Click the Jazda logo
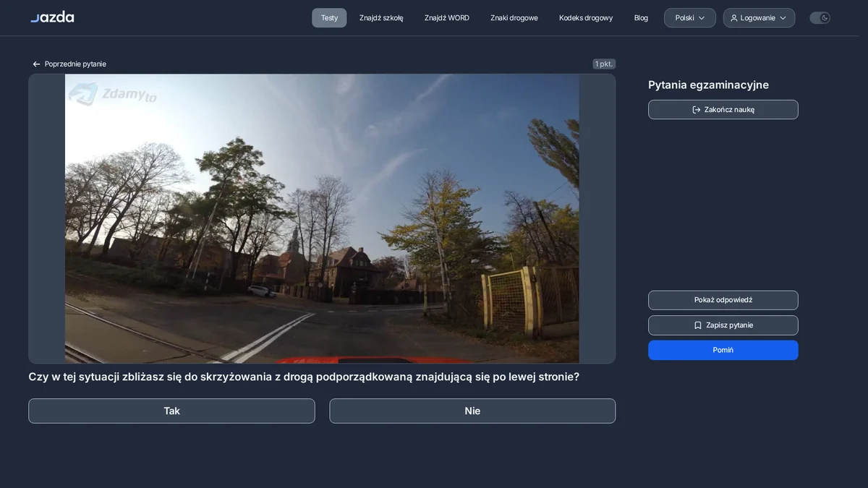 52,17
